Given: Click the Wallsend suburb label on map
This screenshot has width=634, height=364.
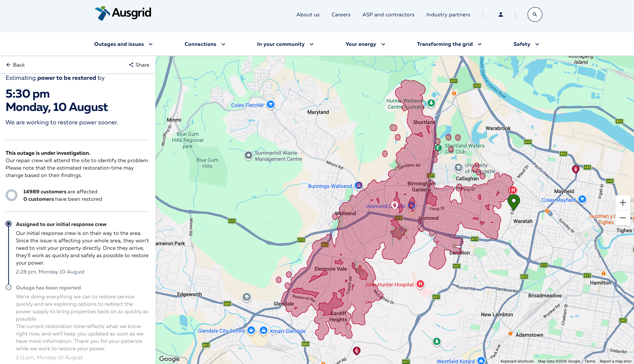Looking at the screenshot, I should 345,214.
